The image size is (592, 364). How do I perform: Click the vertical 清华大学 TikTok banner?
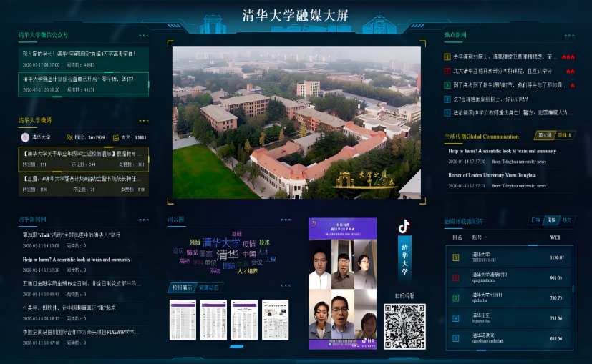[404, 259]
